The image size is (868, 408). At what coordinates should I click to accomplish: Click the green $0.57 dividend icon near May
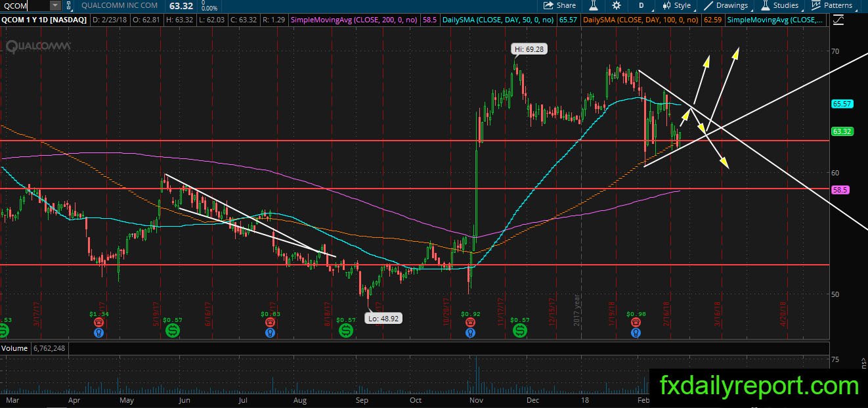coord(173,330)
